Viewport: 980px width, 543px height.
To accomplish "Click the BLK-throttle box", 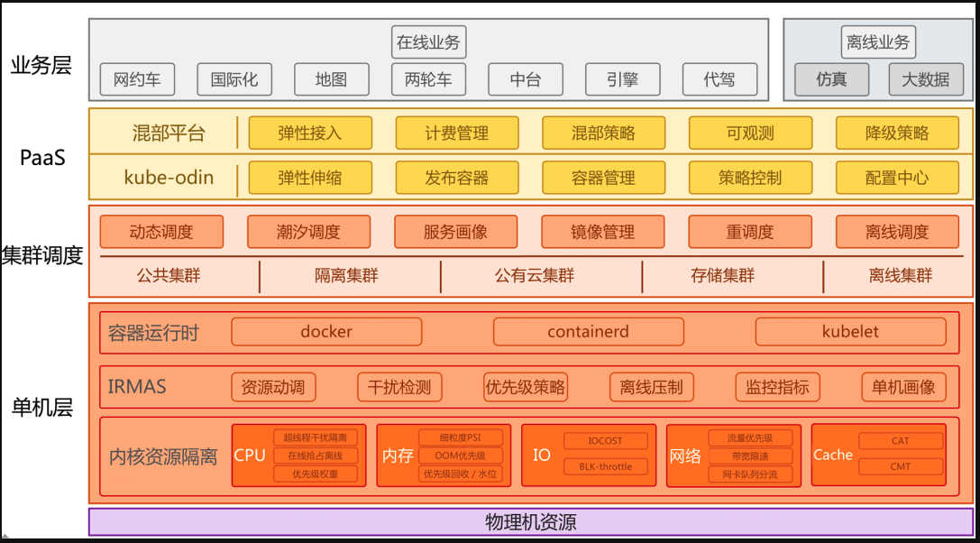I will pyautogui.click(x=606, y=466).
